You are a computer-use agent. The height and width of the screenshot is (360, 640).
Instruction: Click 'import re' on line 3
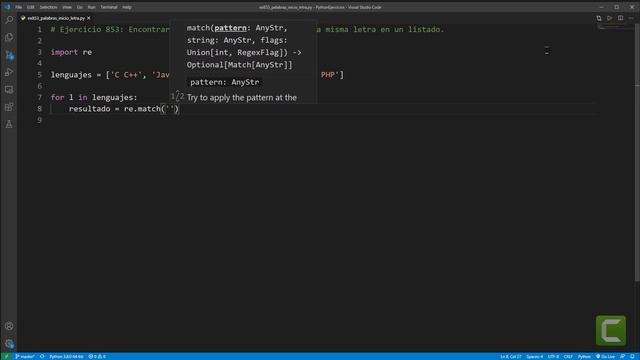click(x=71, y=52)
